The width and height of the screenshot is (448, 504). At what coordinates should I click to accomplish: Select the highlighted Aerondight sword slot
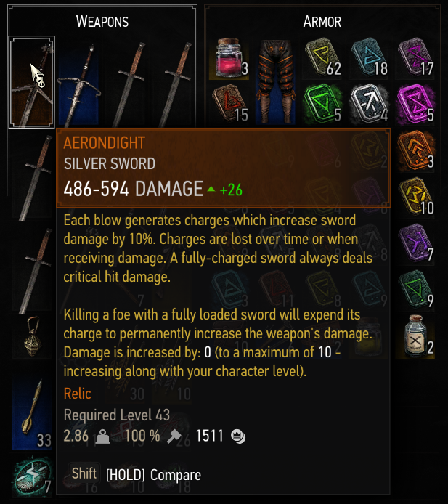pos(31,82)
